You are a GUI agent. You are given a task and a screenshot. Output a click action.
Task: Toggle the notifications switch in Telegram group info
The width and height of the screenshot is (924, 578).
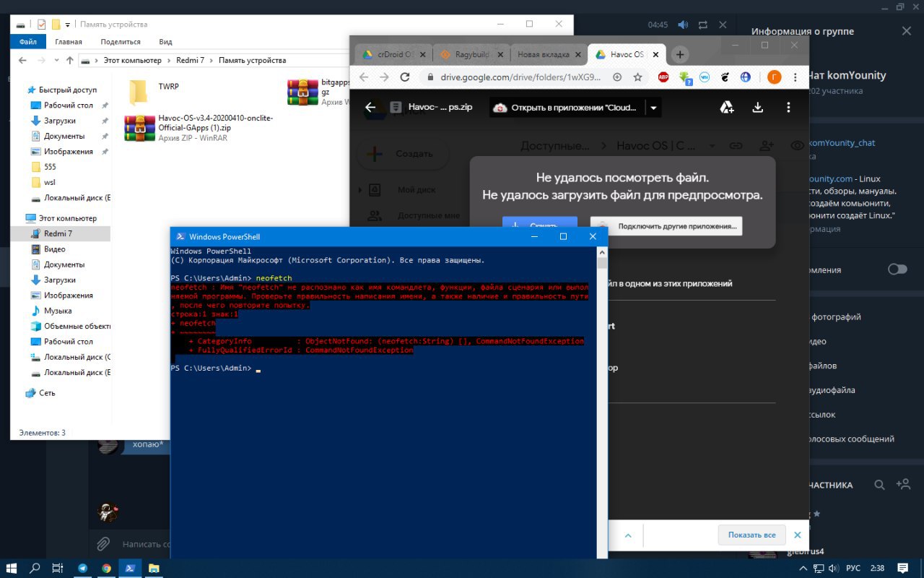pos(897,269)
